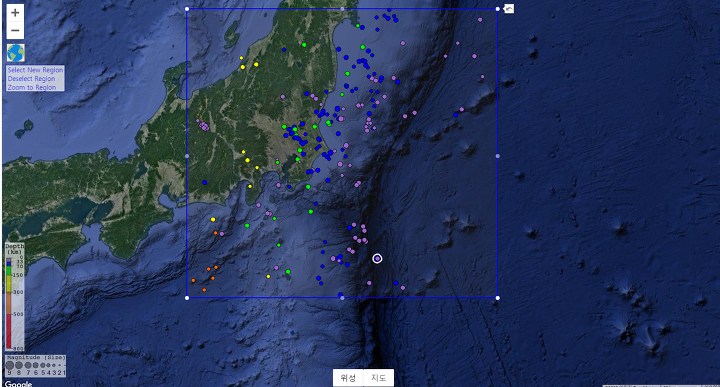720x387 pixels.
Task: Choose Select New Region
Action: (35, 70)
